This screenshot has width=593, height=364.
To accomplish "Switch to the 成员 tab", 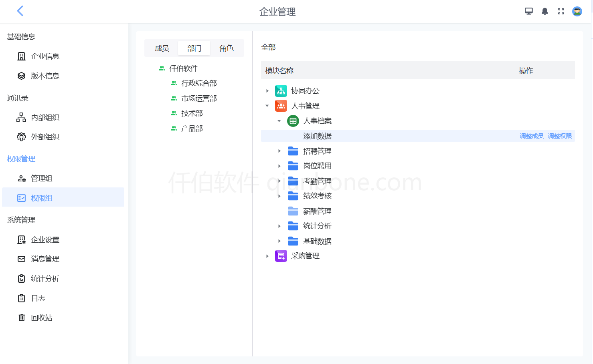I will point(161,48).
